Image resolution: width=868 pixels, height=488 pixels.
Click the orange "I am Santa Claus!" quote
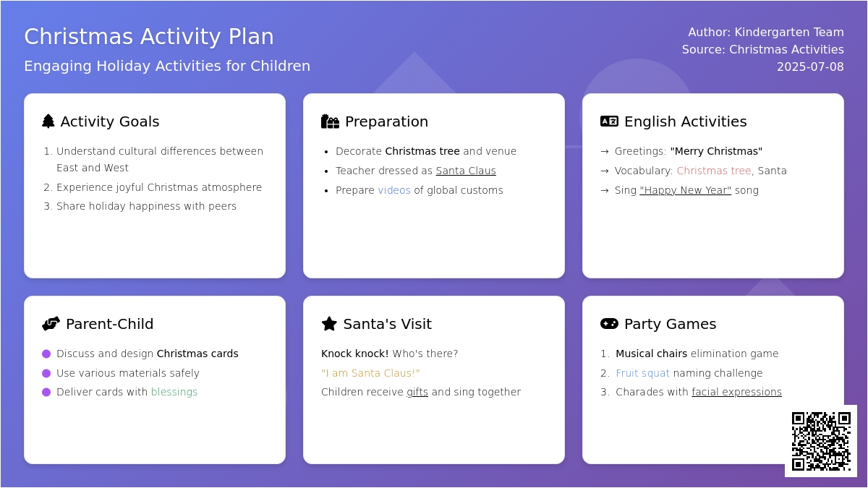(370, 373)
